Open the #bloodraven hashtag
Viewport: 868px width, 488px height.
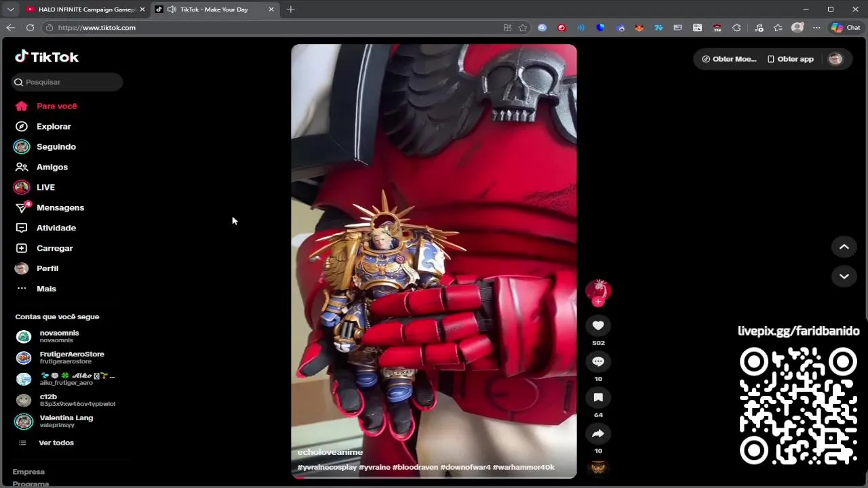pos(415,467)
